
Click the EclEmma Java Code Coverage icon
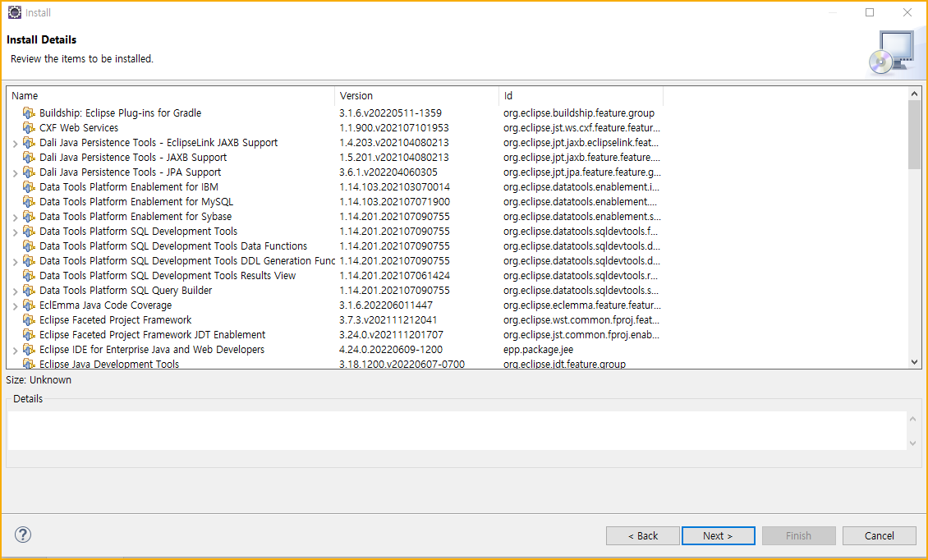click(29, 305)
